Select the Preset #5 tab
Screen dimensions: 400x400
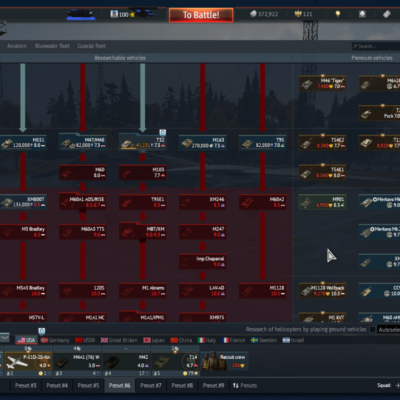pyautogui.click(x=88, y=386)
